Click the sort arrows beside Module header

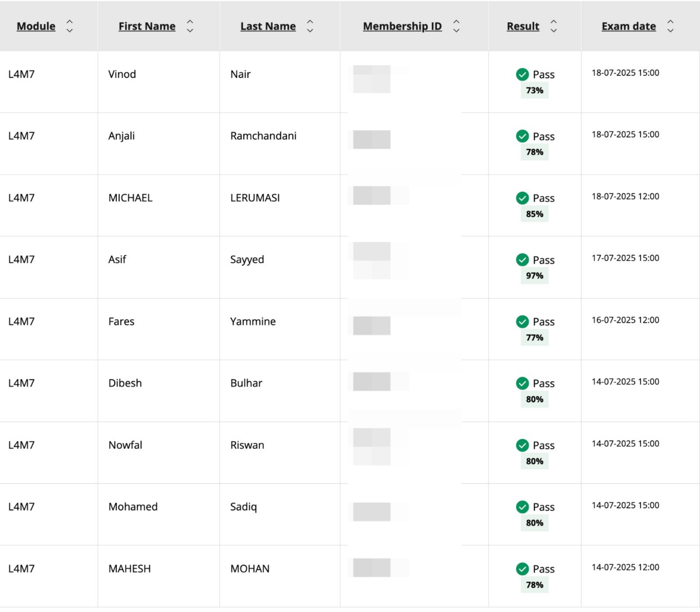[x=69, y=26]
